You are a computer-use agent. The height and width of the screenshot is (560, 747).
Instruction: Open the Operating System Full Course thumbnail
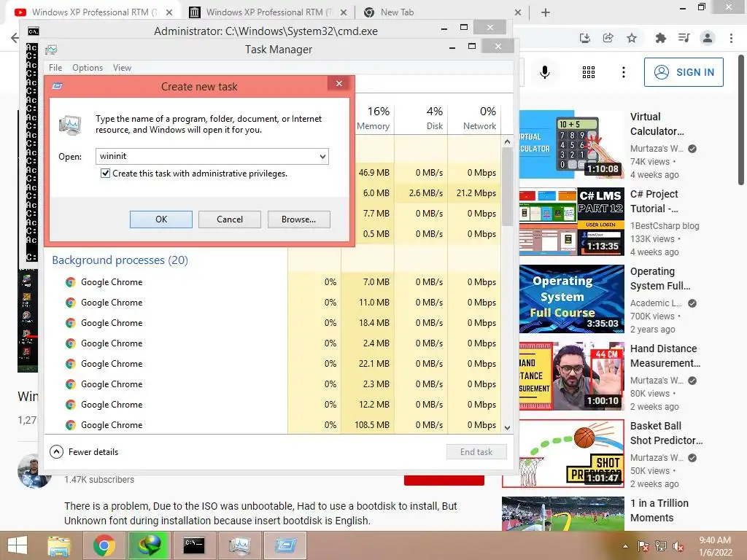pos(571,299)
